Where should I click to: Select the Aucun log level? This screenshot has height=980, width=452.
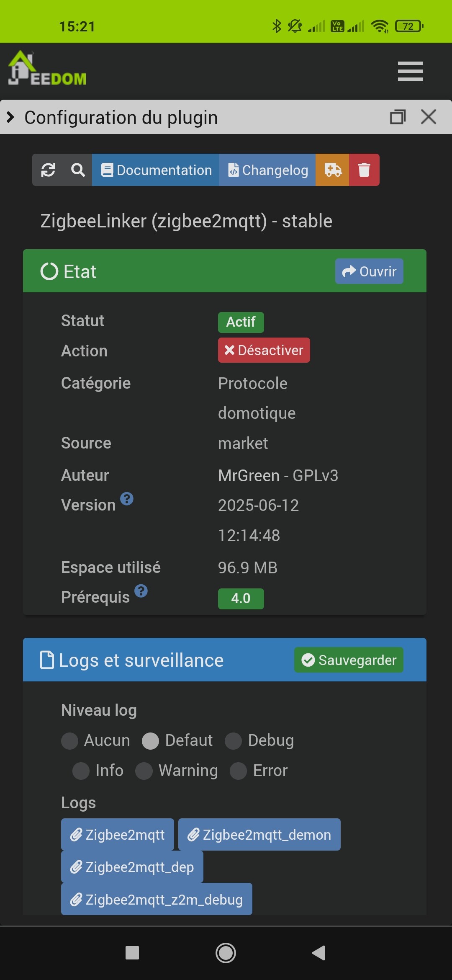point(70,741)
